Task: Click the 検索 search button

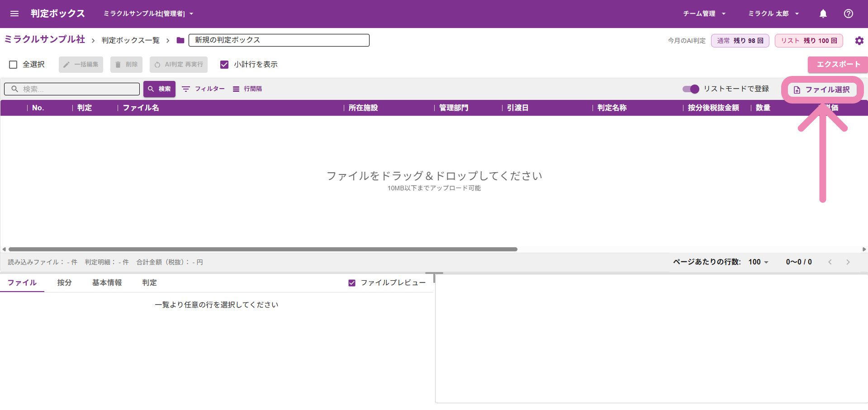Action: tap(159, 89)
